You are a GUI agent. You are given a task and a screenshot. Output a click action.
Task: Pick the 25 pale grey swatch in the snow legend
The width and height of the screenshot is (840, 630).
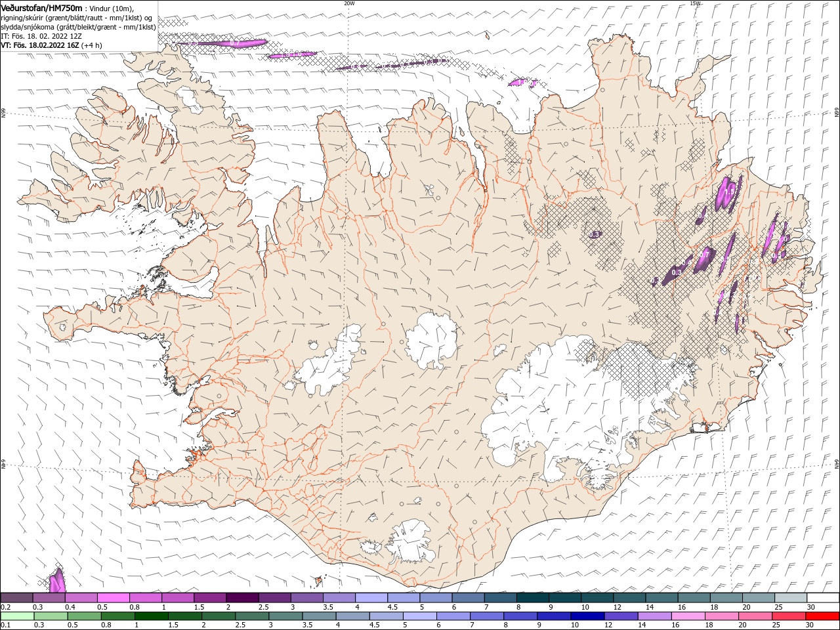pyautogui.click(x=791, y=598)
